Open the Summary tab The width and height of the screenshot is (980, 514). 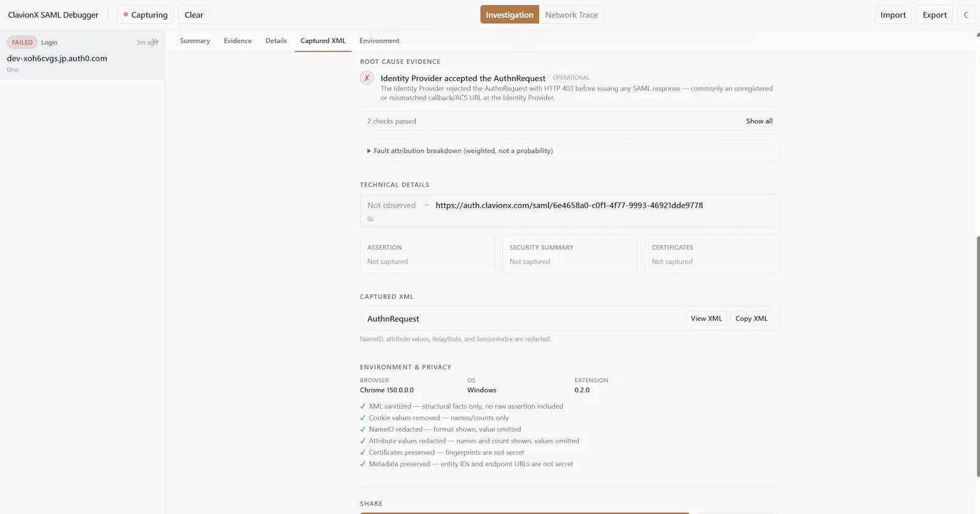tap(195, 40)
